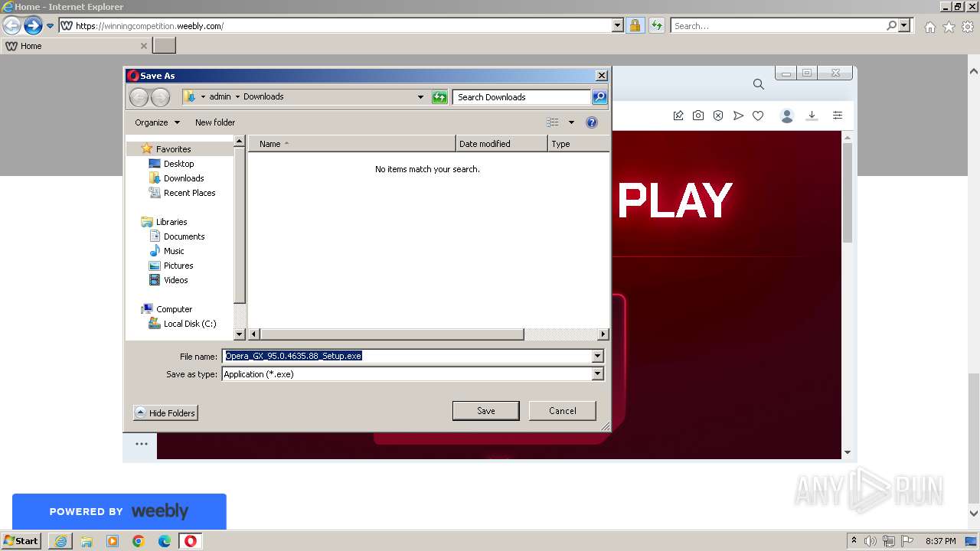Click the Cancel button
980x551 pixels.
(x=563, y=411)
